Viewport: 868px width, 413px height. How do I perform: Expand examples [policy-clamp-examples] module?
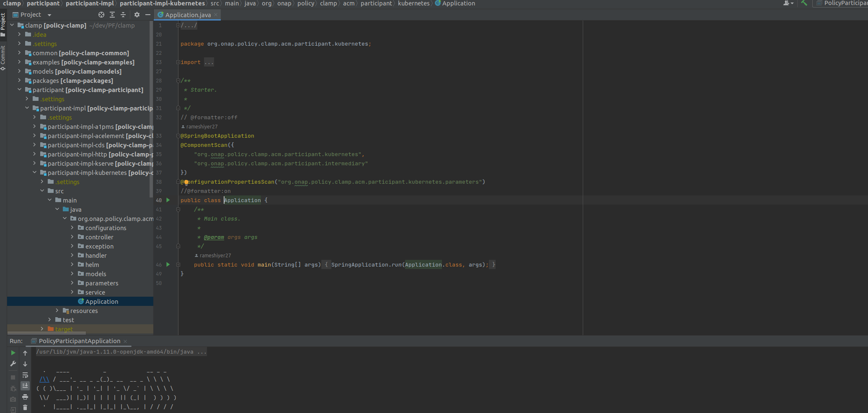[19, 62]
